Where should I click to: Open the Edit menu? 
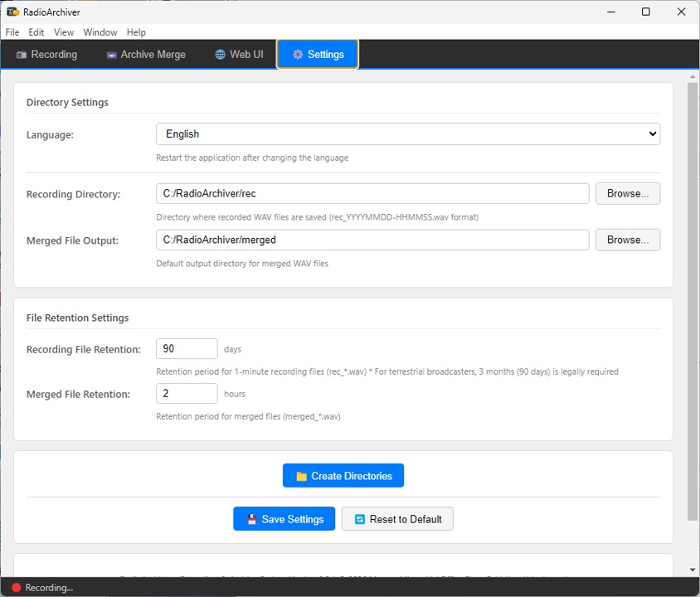[x=36, y=32]
